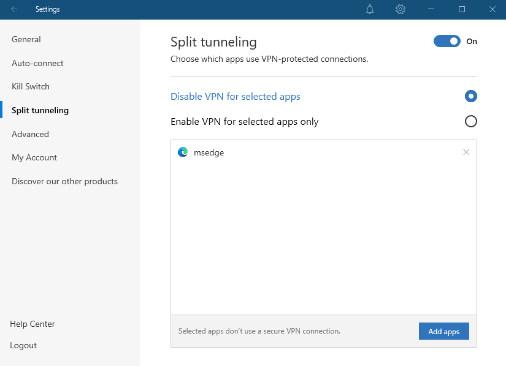Open the Help Center link
The height and width of the screenshot is (366, 506).
pos(32,324)
